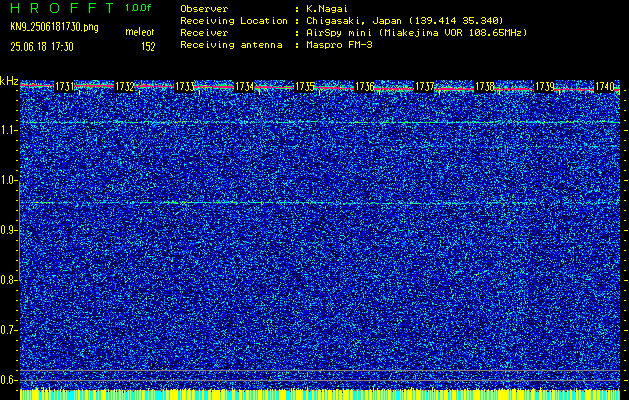Click the meteor count label
The height and width of the screenshot is (400, 629).
click(140, 32)
